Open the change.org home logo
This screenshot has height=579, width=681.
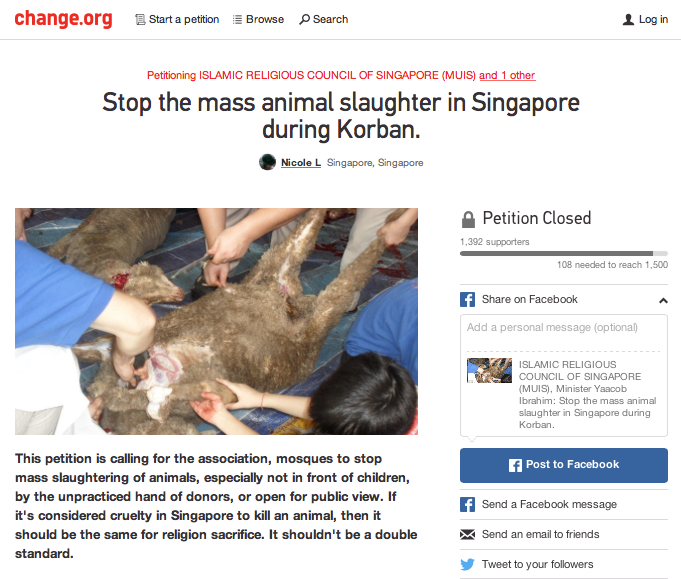point(63,19)
